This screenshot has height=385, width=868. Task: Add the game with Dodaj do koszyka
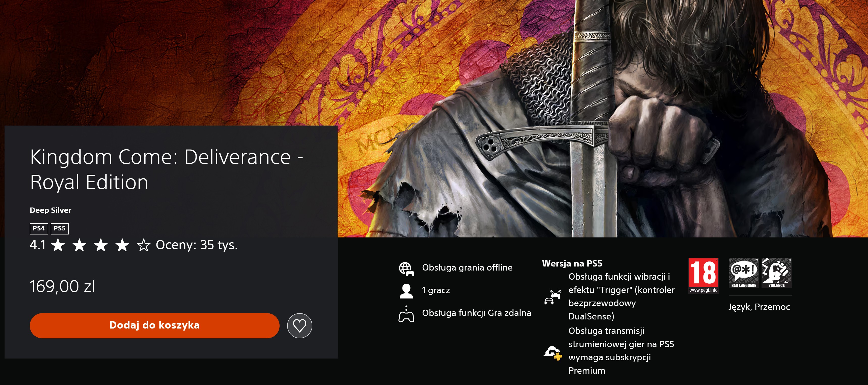(x=154, y=326)
